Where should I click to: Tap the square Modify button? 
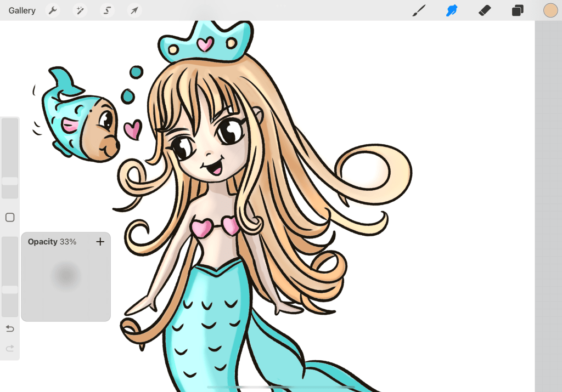[10, 218]
